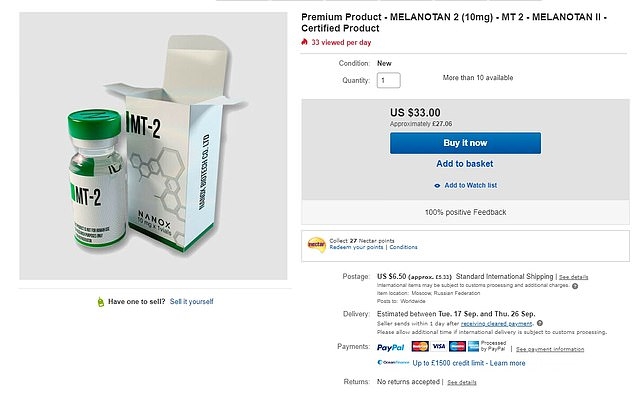Open receiving cleared payment link
Image resolution: width=634 pixels, height=397 pixels.
496,323
